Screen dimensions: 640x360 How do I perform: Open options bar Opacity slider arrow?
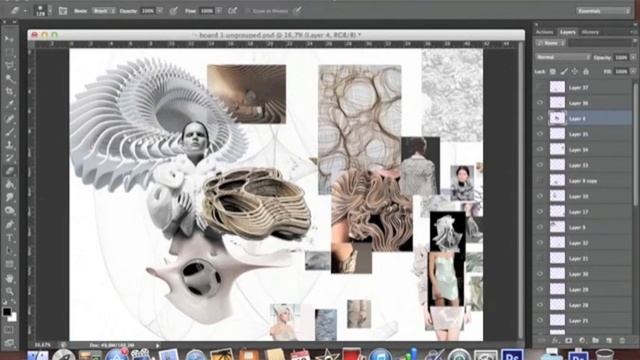coord(160,11)
